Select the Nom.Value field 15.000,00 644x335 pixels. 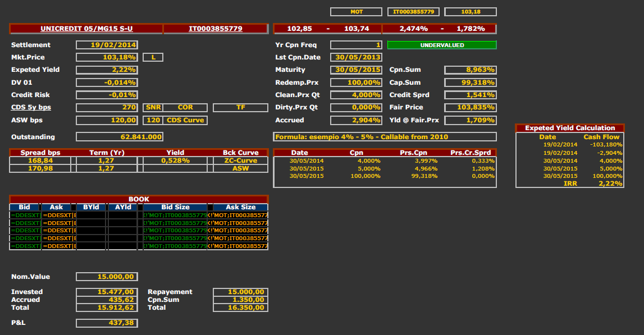click(x=107, y=277)
